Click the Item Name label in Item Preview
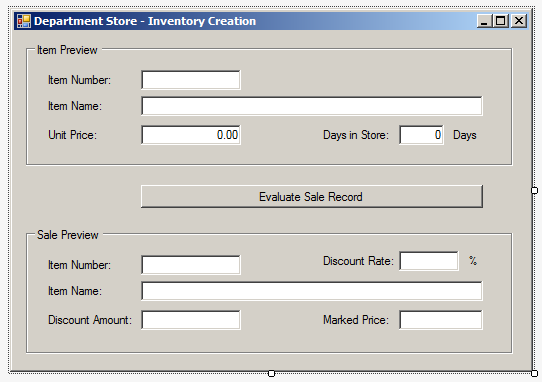Viewport: 542px width, 382px height. 75,106
